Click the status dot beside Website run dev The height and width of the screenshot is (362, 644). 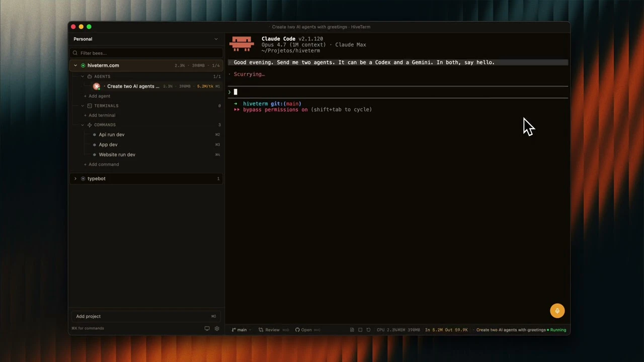[95, 155]
